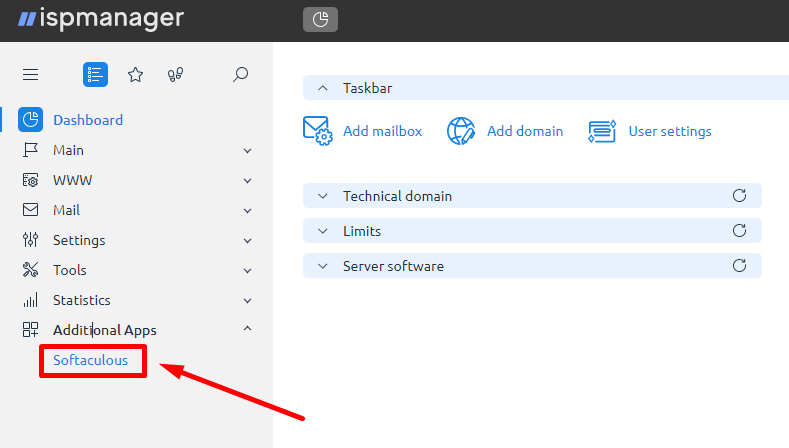The width and height of the screenshot is (789, 448).
Task: Select the menu list view icon
Action: [96, 74]
